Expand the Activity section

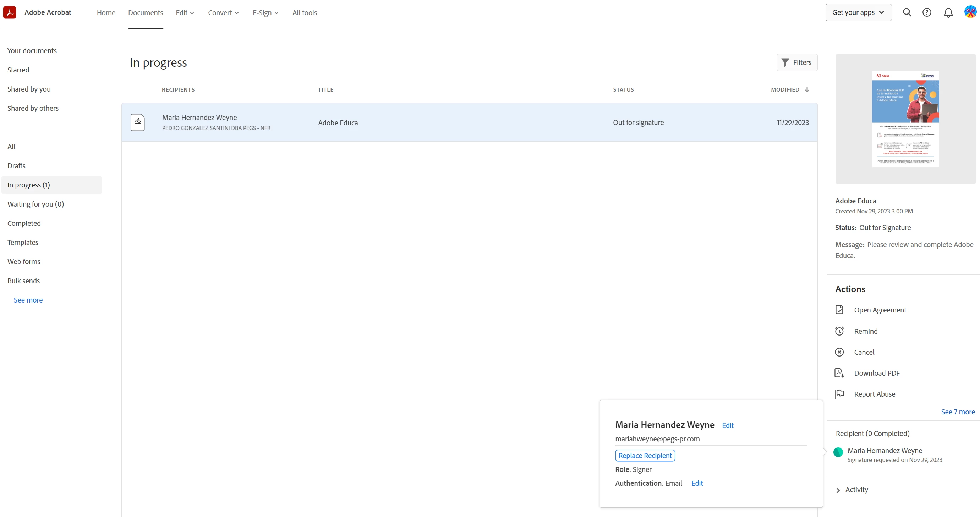[852, 490]
